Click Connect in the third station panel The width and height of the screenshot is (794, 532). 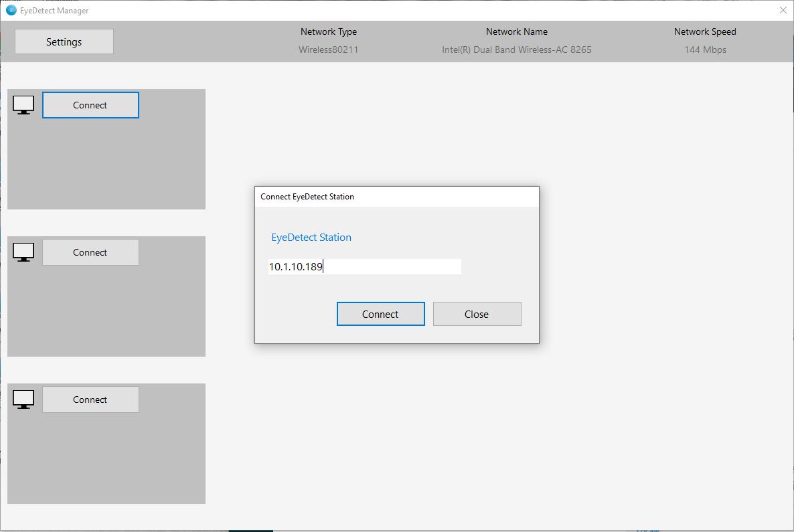click(90, 400)
